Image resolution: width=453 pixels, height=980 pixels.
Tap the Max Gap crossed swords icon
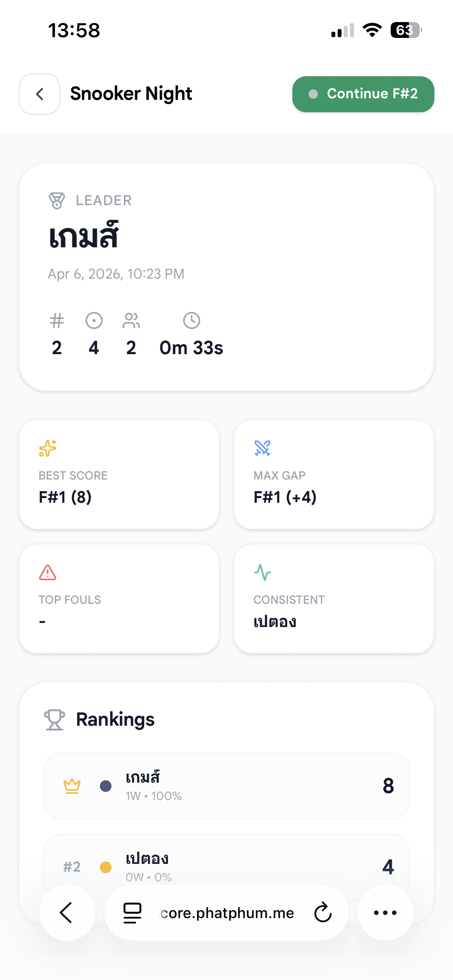[x=263, y=448]
